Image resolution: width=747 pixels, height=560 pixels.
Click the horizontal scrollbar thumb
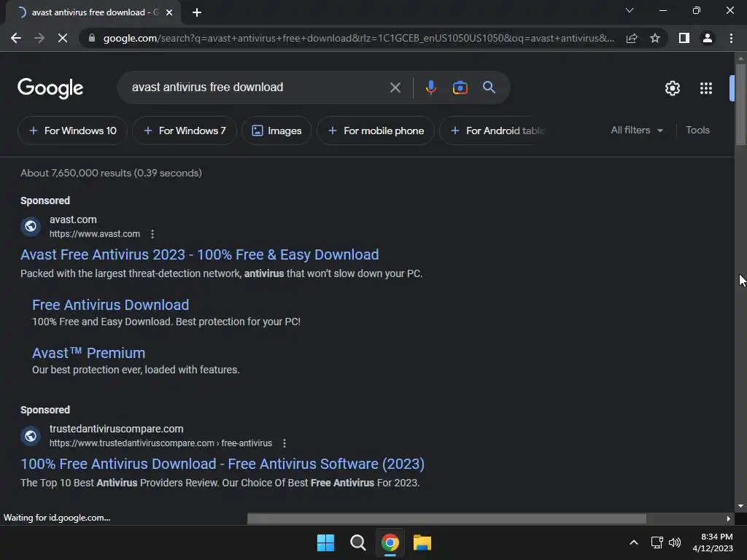click(446, 518)
